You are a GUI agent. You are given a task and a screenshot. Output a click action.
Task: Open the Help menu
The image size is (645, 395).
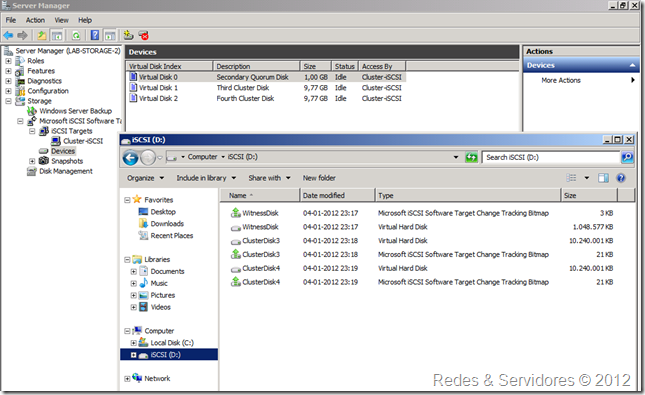click(85, 20)
